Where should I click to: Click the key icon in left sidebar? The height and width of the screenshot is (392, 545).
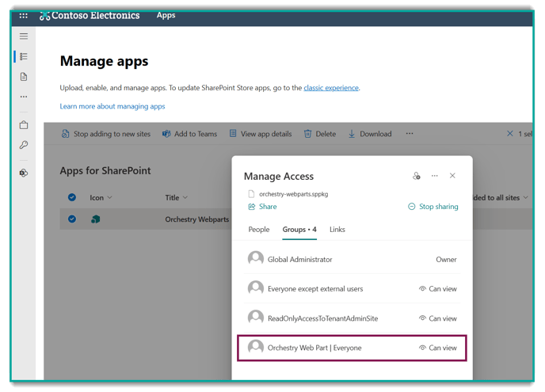(x=24, y=146)
